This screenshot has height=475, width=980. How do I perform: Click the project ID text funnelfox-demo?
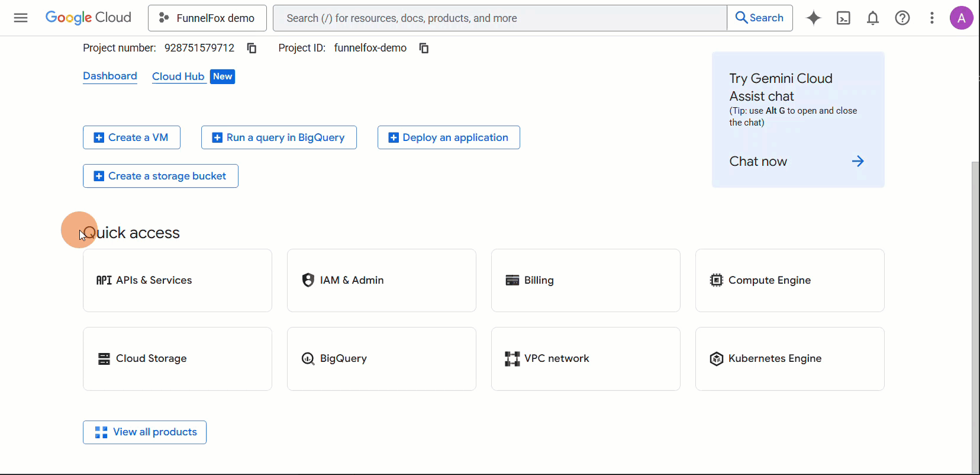[x=370, y=48]
